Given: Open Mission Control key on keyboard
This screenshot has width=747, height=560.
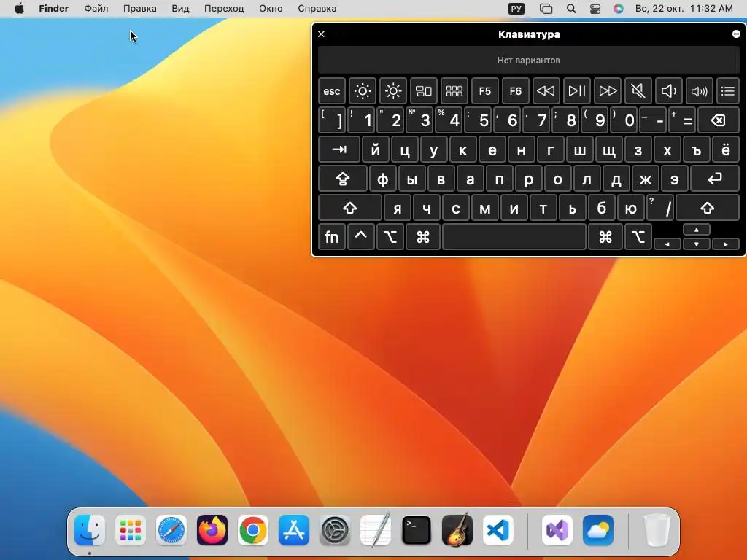Looking at the screenshot, I should coord(424,91).
